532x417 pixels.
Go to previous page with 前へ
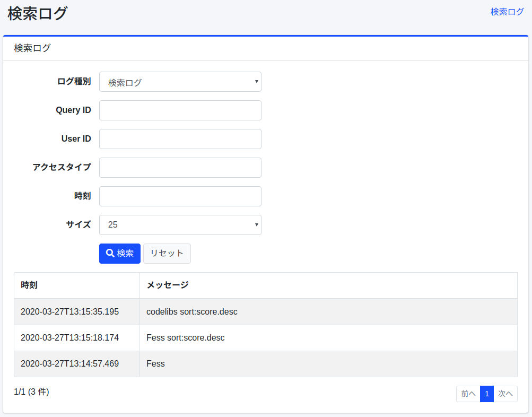point(468,394)
